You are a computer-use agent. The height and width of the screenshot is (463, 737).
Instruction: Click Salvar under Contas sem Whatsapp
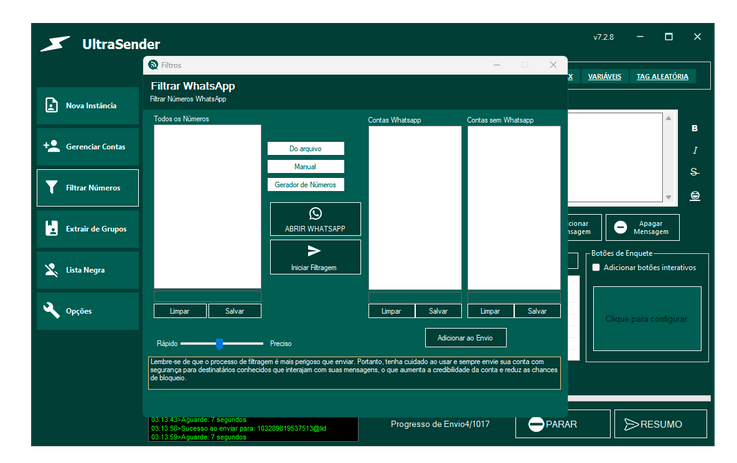click(537, 311)
